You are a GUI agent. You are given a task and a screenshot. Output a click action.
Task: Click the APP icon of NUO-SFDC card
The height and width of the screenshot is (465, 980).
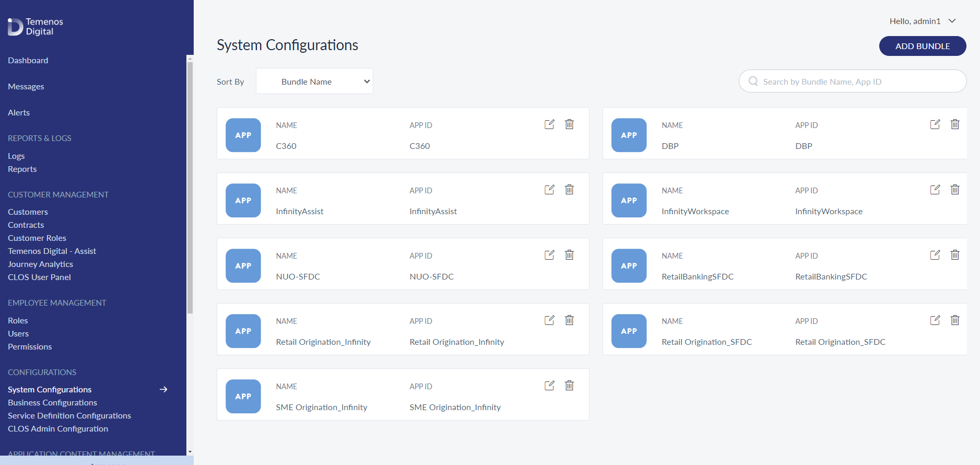tap(243, 266)
